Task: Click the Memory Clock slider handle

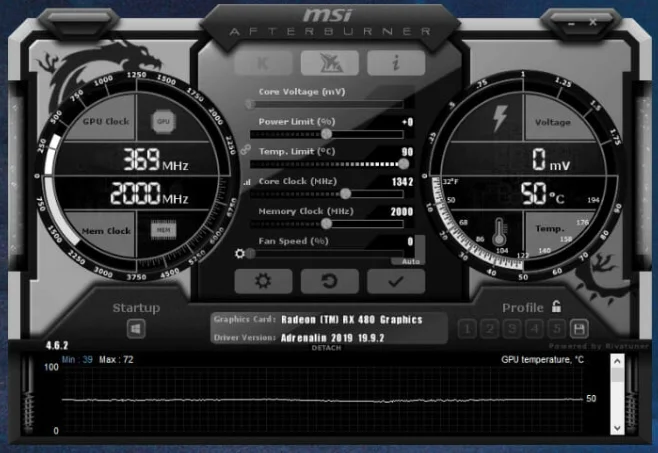Action: point(326,224)
